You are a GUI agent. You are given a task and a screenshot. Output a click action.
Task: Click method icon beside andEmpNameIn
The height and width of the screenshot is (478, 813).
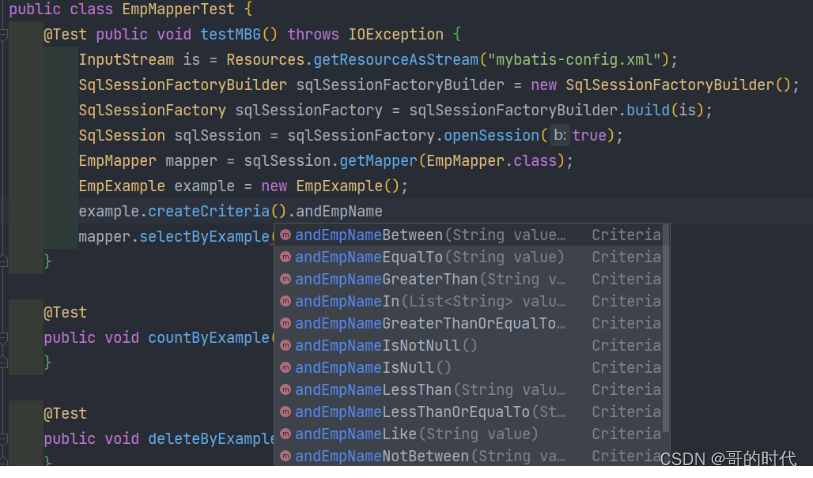[x=285, y=301]
